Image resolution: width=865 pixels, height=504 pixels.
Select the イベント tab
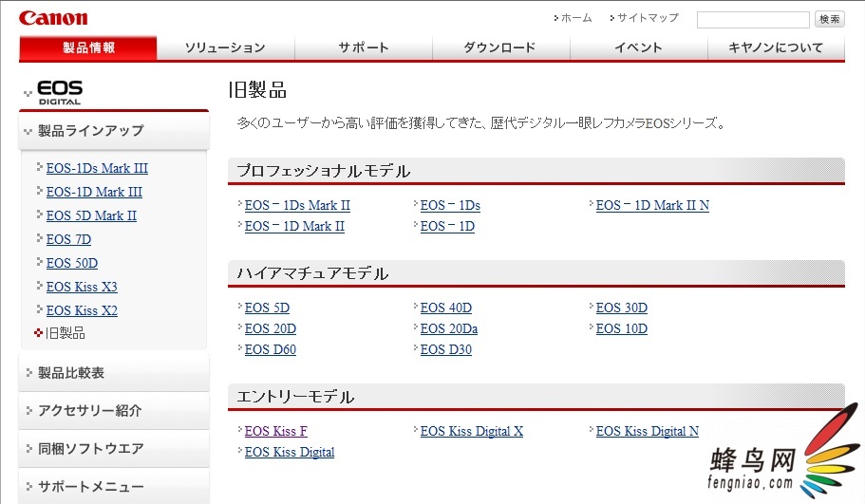coord(638,48)
